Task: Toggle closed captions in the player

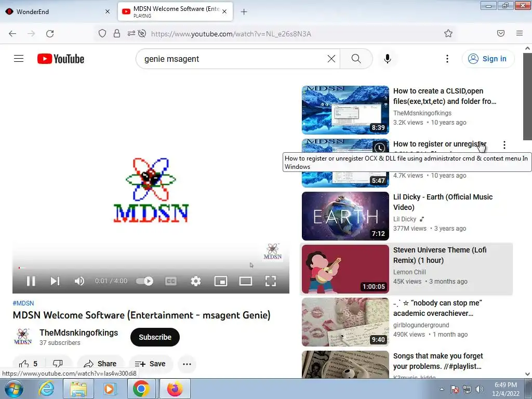Action: pyautogui.click(x=170, y=281)
